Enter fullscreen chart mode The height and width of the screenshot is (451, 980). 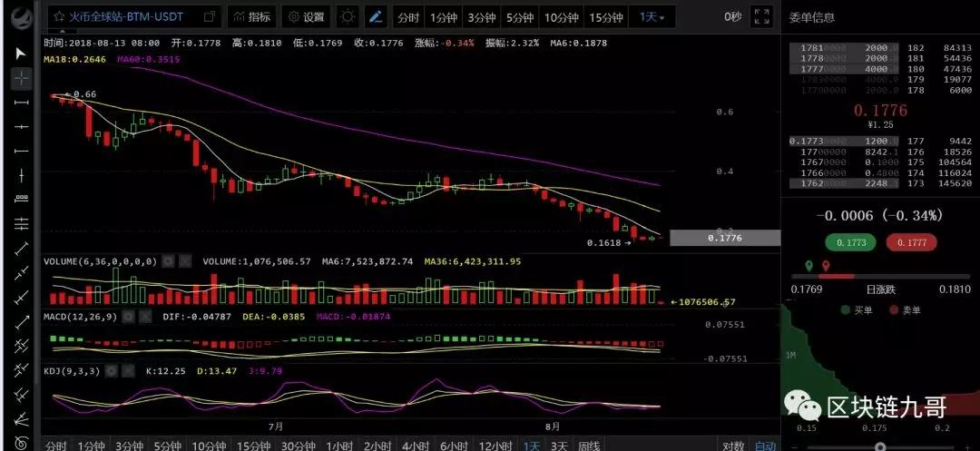point(761,17)
